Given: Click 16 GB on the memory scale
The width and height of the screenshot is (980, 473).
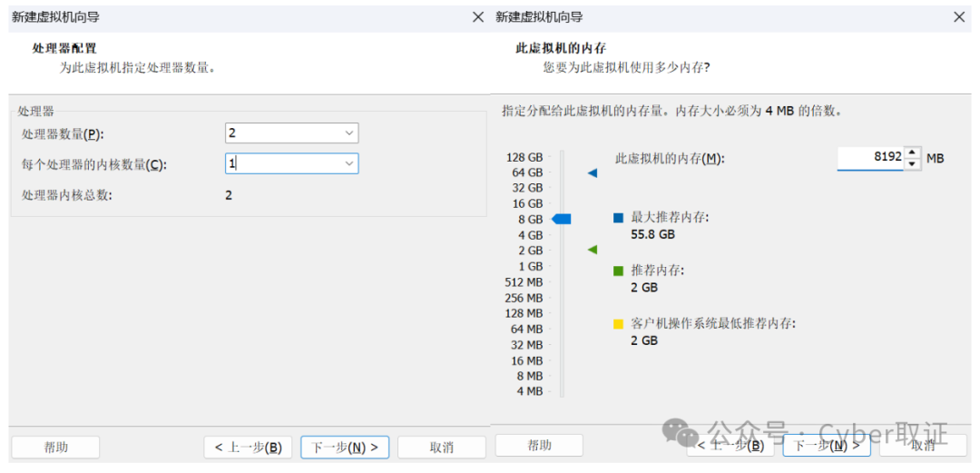Looking at the screenshot, I should pyautogui.click(x=527, y=203).
